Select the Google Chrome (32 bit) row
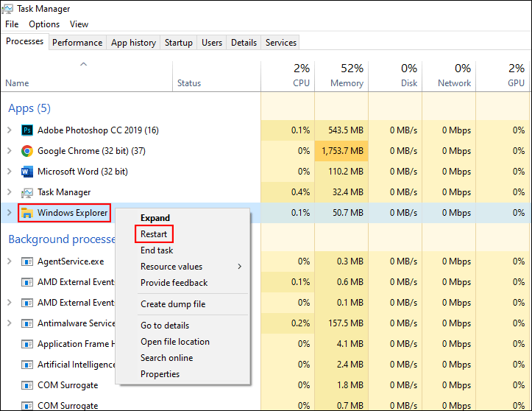Viewport: 532px width, 411px height. point(266,151)
